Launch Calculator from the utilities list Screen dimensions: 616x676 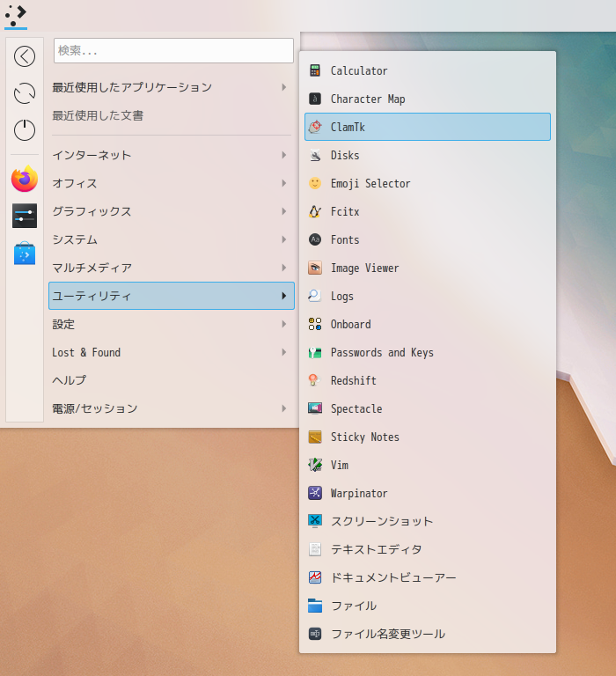click(x=428, y=70)
